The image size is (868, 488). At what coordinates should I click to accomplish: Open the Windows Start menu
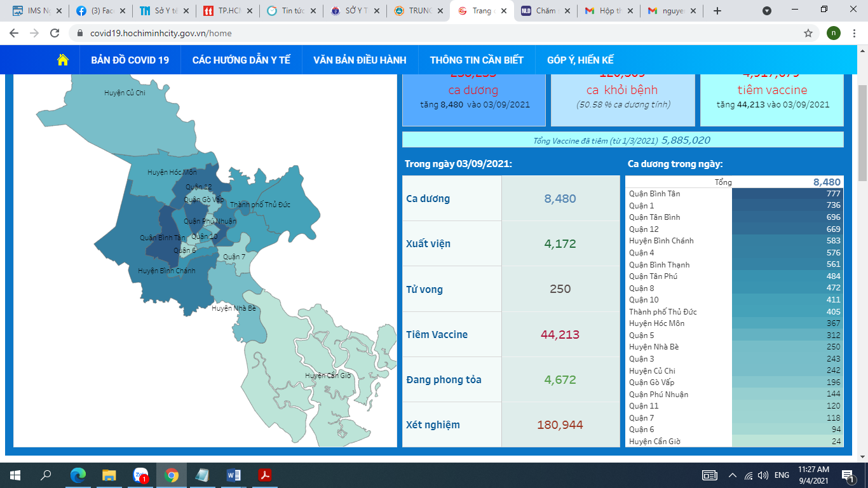tap(15, 475)
